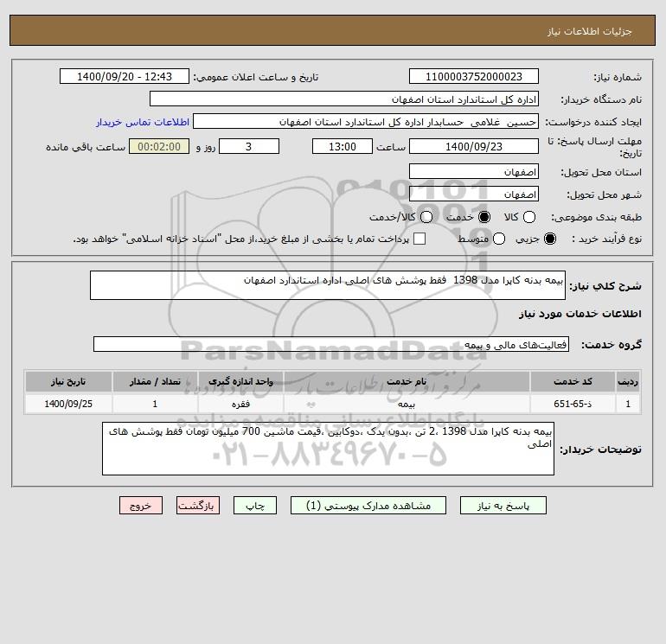Click the تاریخ نیاز column header

pyautogui.click(x=68, y=381)
